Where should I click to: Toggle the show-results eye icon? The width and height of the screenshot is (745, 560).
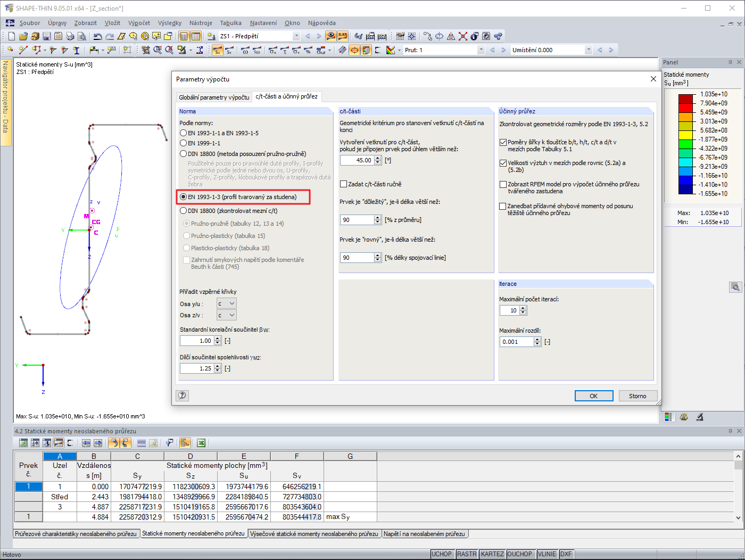pos(331,36)
